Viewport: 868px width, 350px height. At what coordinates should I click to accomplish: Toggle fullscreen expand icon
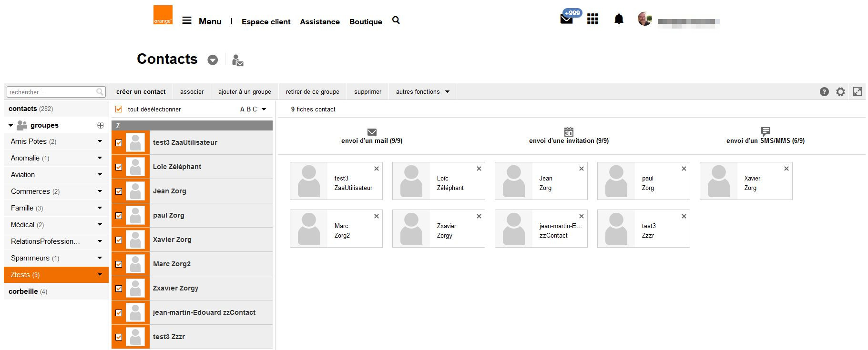(857, 91)
